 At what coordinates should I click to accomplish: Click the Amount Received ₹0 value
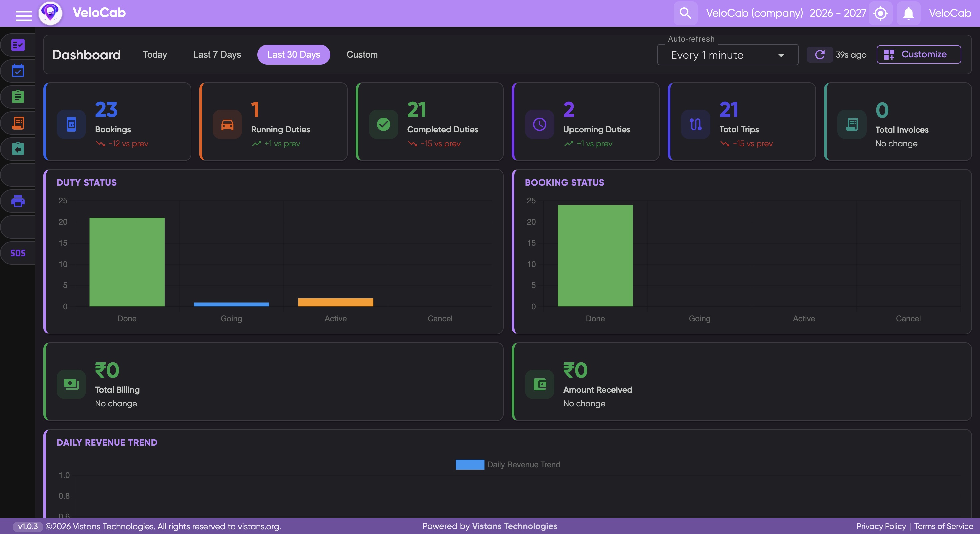coord(575,370)
